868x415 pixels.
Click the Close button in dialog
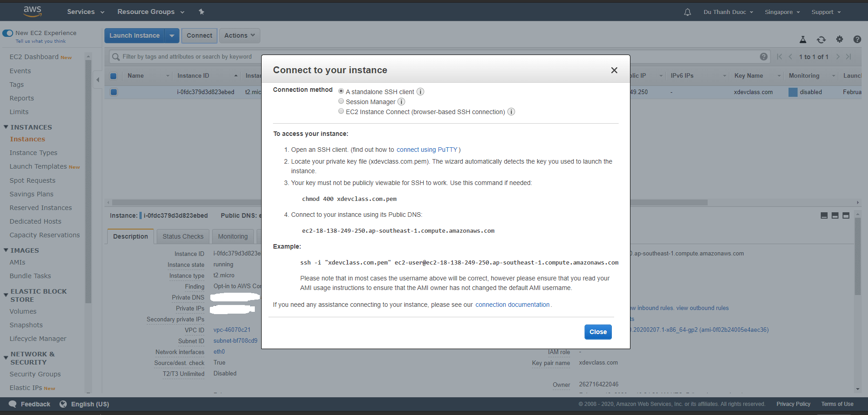598,332
